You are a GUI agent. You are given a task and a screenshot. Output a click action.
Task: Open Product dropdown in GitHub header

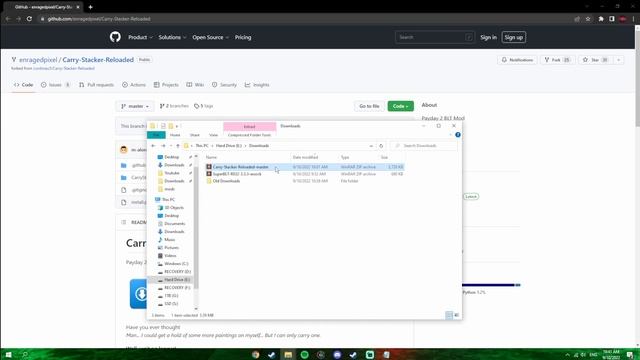(x=140, y=37)
